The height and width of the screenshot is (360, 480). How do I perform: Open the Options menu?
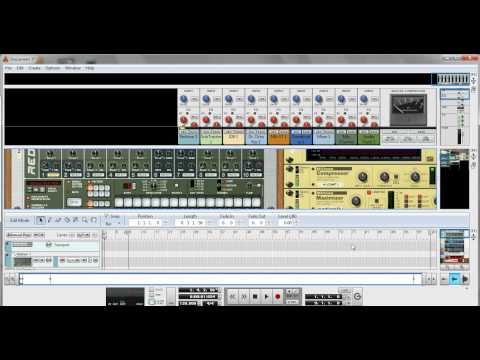coord(53,68)
